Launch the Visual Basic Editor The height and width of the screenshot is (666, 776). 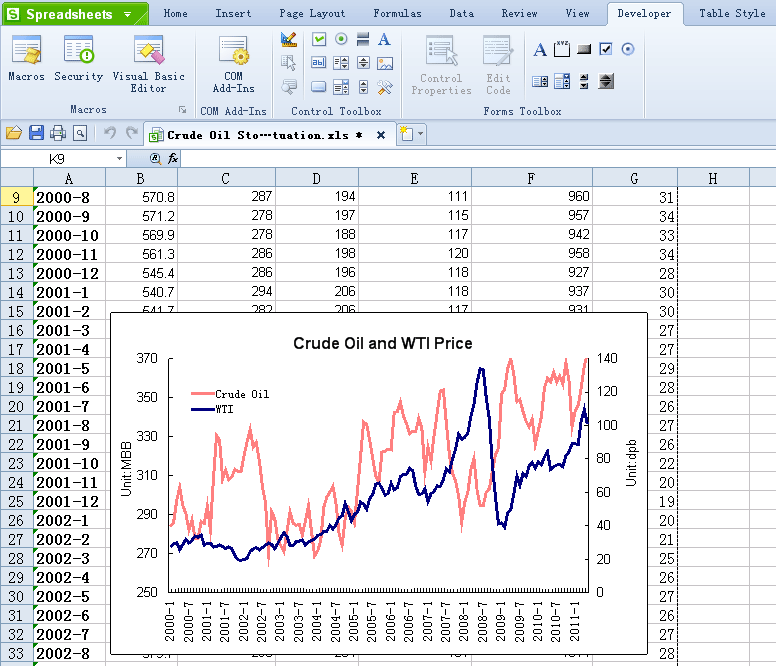148,64
